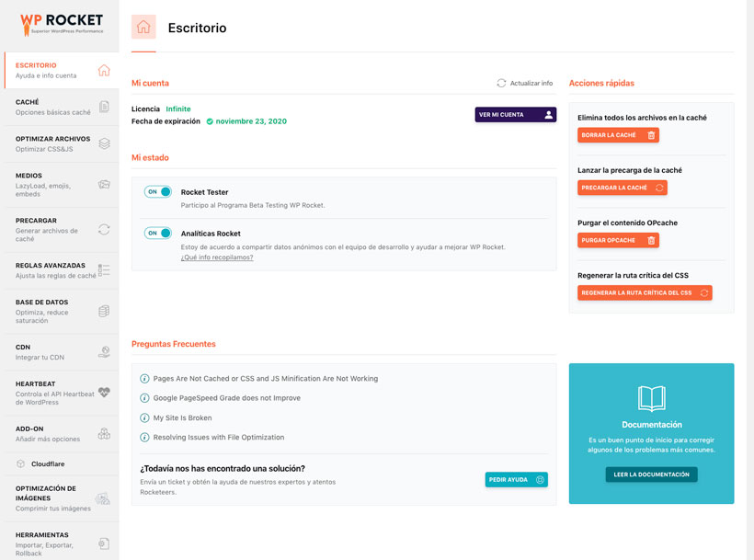
Task: Open the Escritorio menu section
Action: [62, 70]
